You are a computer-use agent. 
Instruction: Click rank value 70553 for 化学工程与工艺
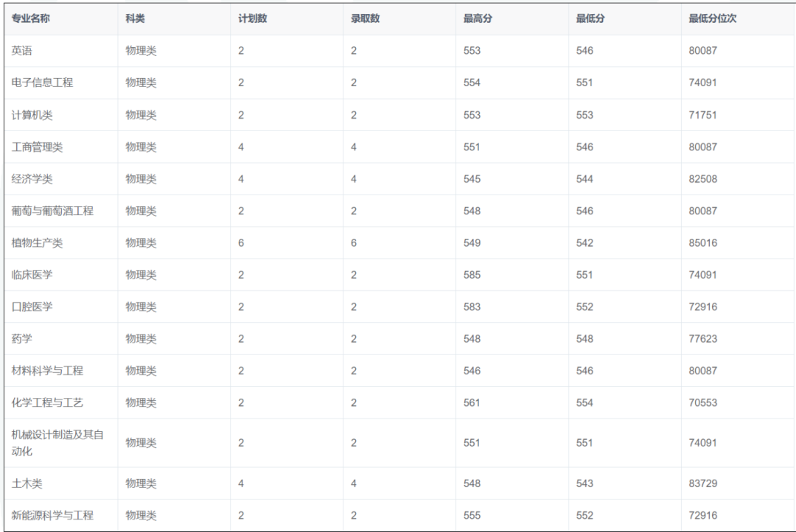point(703,402)
